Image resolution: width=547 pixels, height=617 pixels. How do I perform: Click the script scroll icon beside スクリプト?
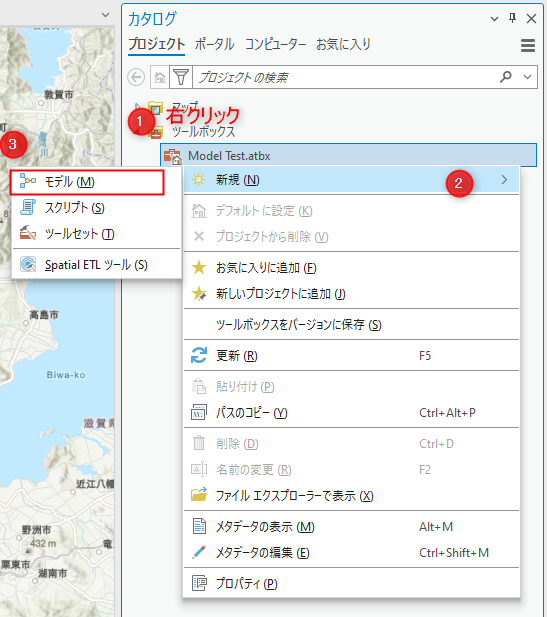point(28,207)
